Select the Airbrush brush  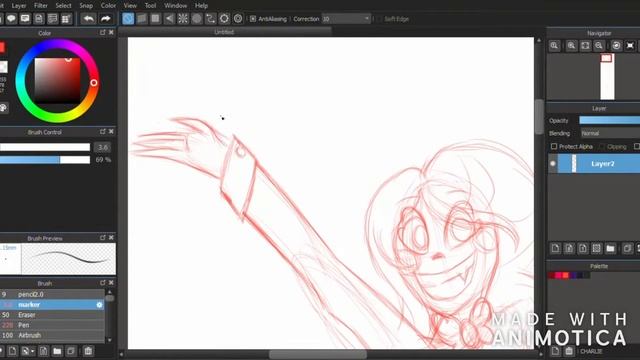point(52,336)
